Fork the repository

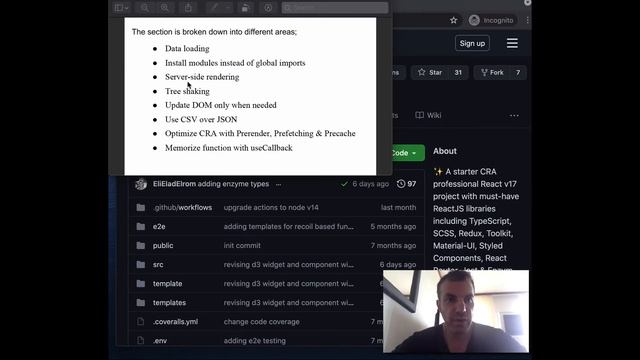pos(492,73)
